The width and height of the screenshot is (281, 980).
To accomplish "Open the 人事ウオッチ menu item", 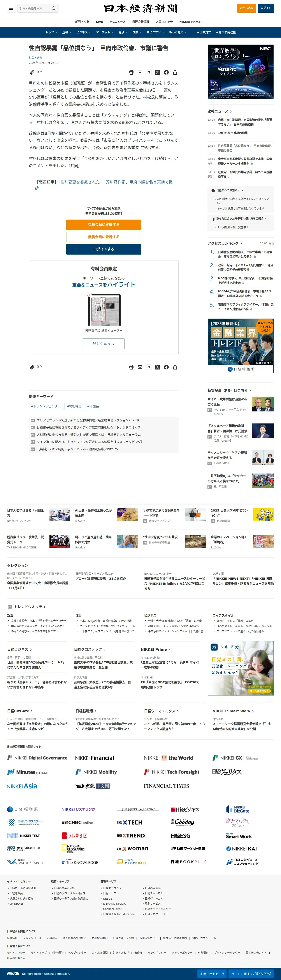I will [164, 22].
